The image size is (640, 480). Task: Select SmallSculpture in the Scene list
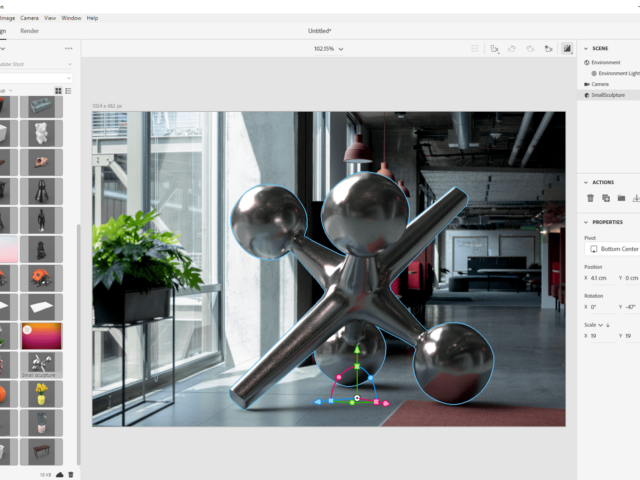point(608,95)
